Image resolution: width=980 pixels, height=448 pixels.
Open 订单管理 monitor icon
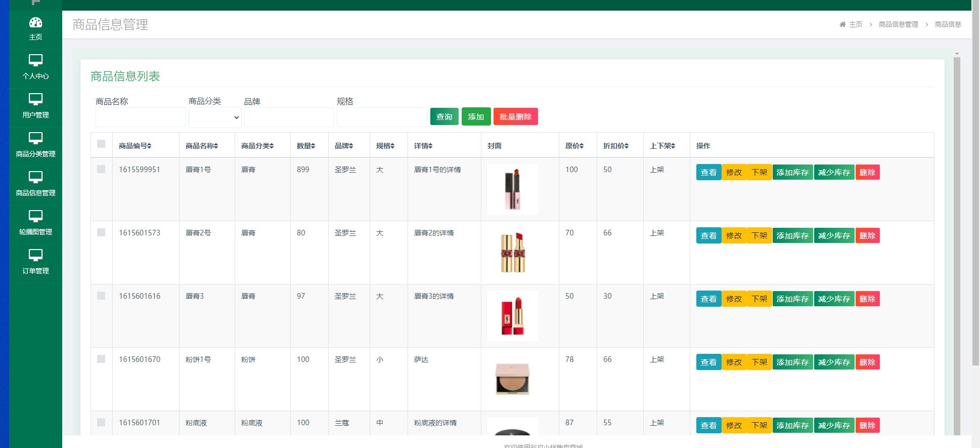point(35,255)
